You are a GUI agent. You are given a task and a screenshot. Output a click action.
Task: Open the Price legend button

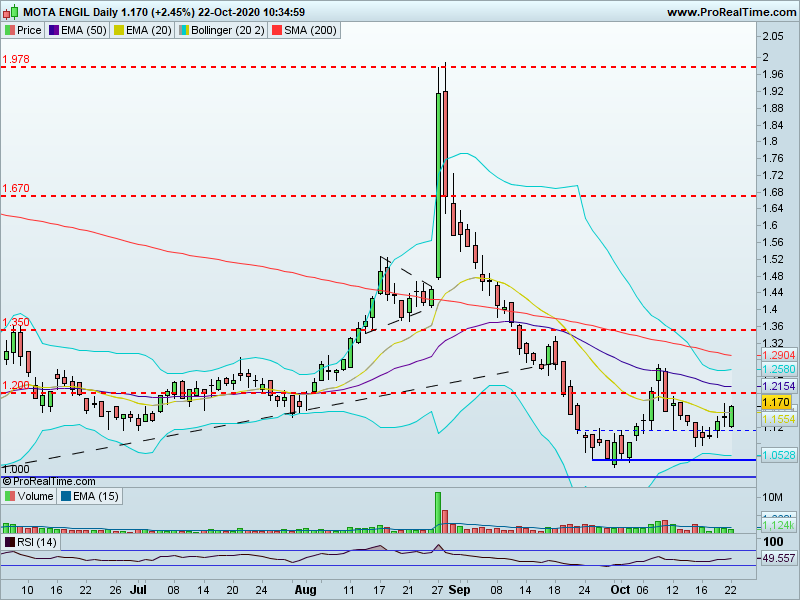23,30
